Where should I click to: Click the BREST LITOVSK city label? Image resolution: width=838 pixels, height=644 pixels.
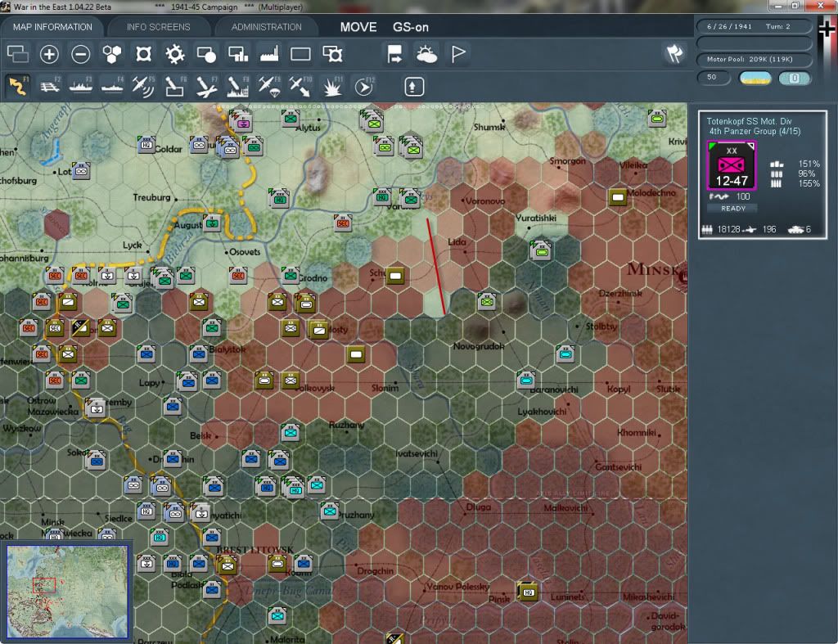coord(255,549)
